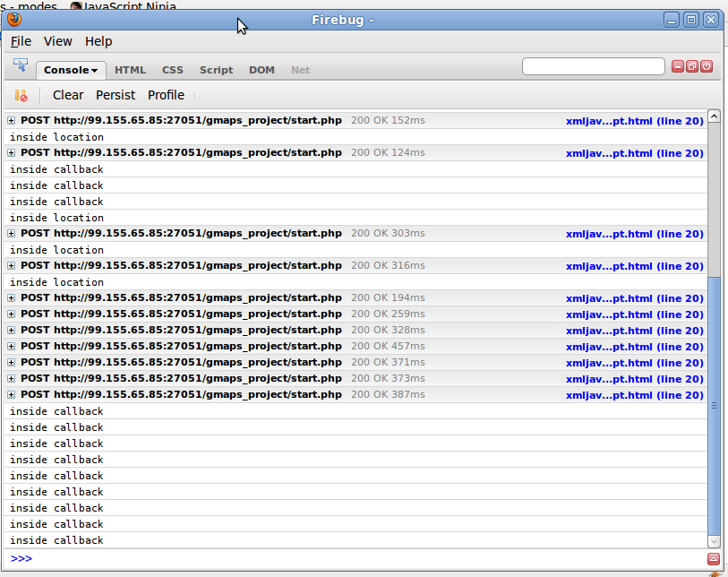728x577 pixels.
Task: Expand the POST request with 373ms response
Action: point(11,379)
